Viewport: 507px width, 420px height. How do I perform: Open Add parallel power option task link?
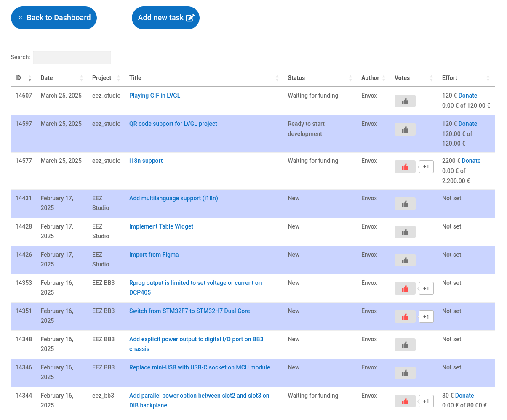199,401
